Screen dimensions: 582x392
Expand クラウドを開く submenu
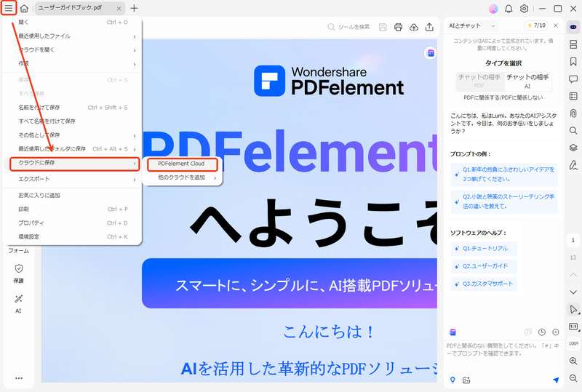point(72,49)
